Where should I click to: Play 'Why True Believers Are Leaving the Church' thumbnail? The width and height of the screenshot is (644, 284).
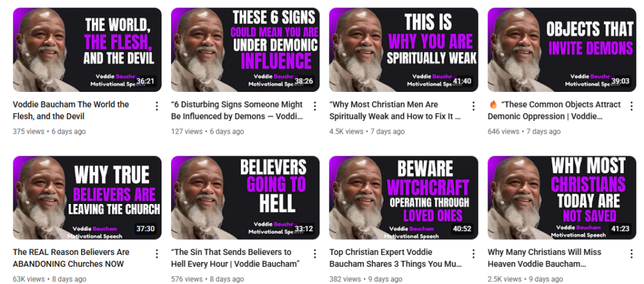pyautogui.click(x=87, y=198)
